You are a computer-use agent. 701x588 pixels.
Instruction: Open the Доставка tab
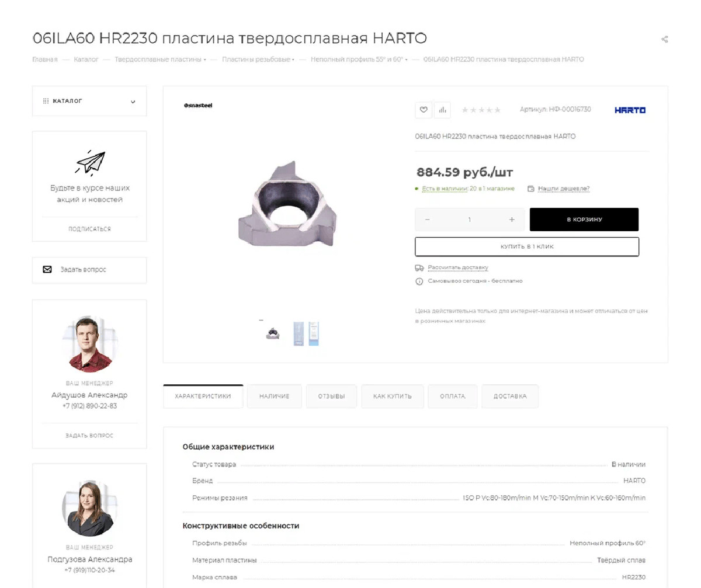click(510, 396)
